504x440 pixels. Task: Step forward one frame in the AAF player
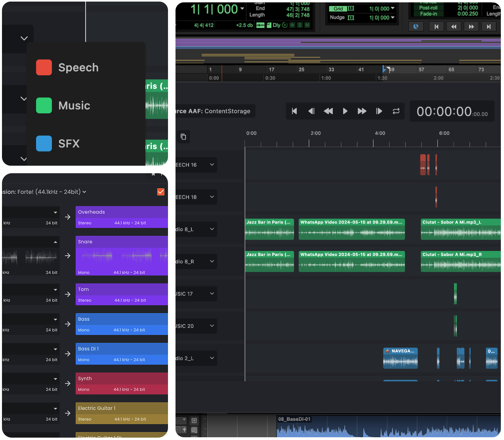click(379, 111)
